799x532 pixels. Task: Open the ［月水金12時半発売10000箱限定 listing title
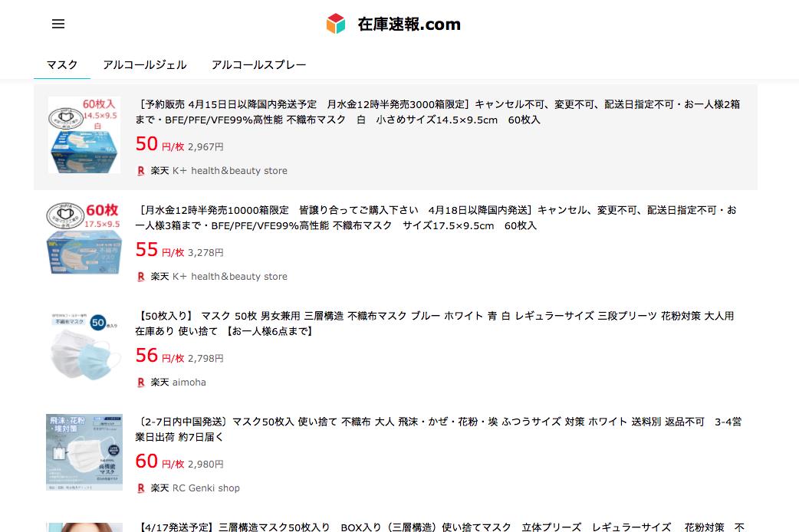pyautogui.click(x=436, y=218)
